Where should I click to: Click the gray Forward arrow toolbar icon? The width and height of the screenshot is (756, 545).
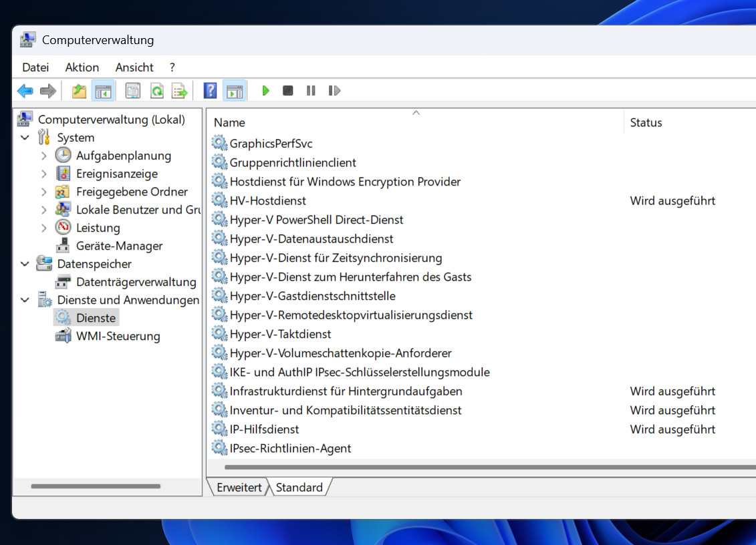point(47,91)
